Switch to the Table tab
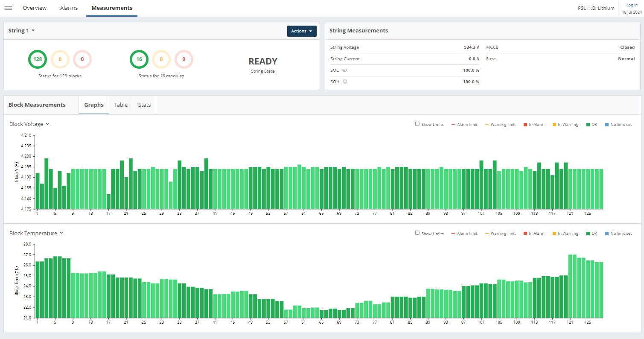 pos(121,105)
